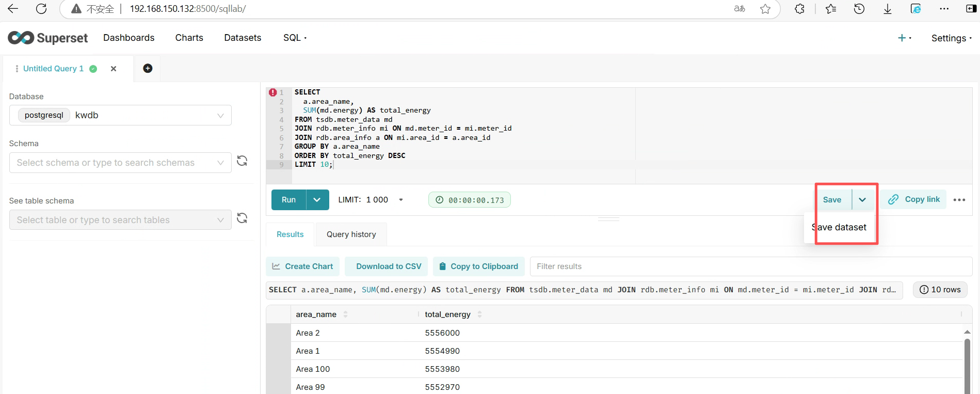
Task: Select the Area 99 cell
Action: coord(310,387)
